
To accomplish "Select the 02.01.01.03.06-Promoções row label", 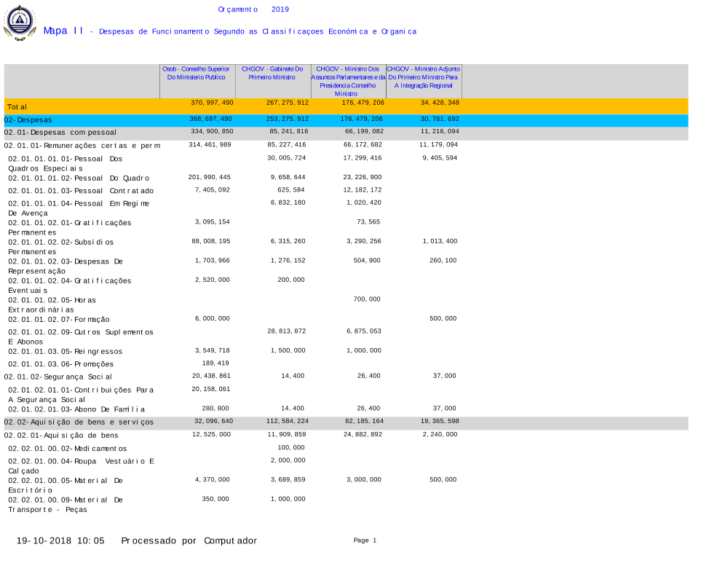I will click(x=61, y=364).
